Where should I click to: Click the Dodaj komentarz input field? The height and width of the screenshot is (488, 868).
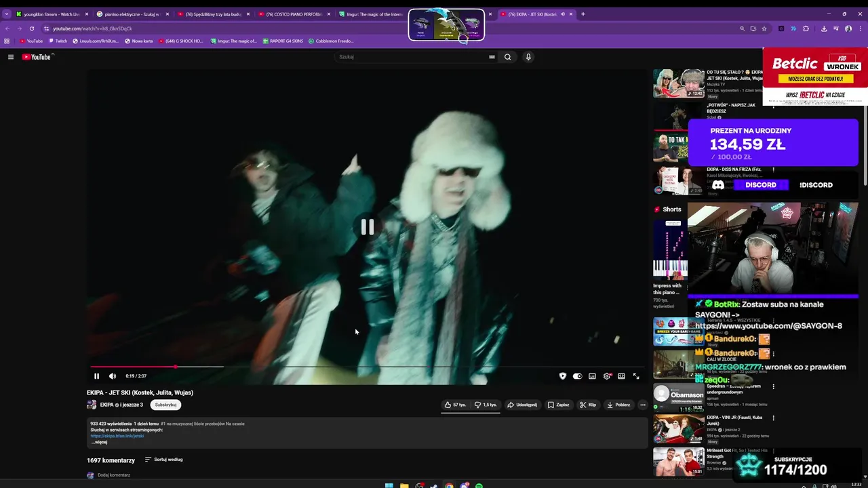pos(114,475)
